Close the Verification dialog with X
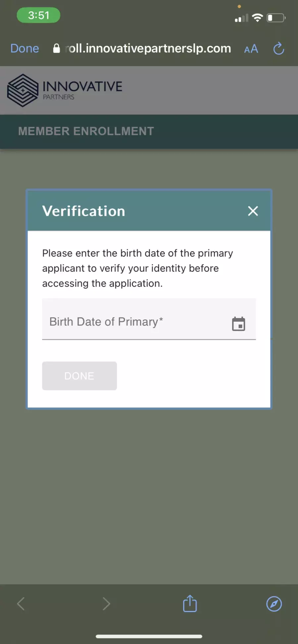The width and height of the screenshot is (298, 644). [253, 211]
